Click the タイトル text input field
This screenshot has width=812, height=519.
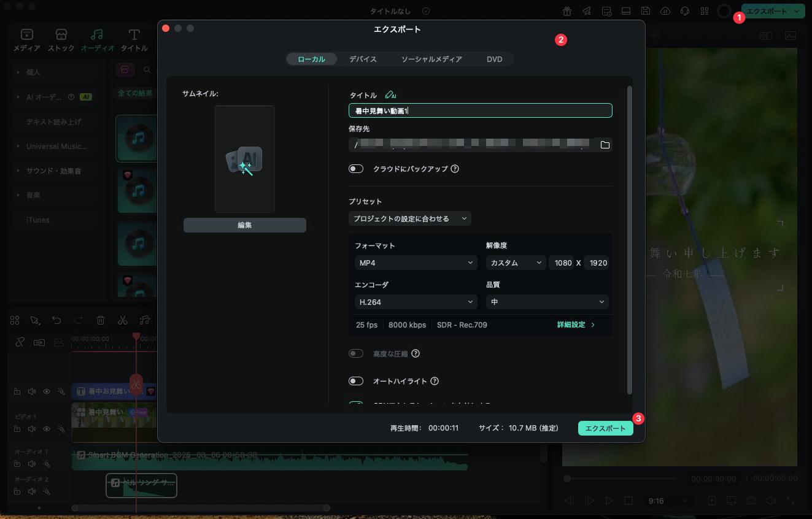480,110
